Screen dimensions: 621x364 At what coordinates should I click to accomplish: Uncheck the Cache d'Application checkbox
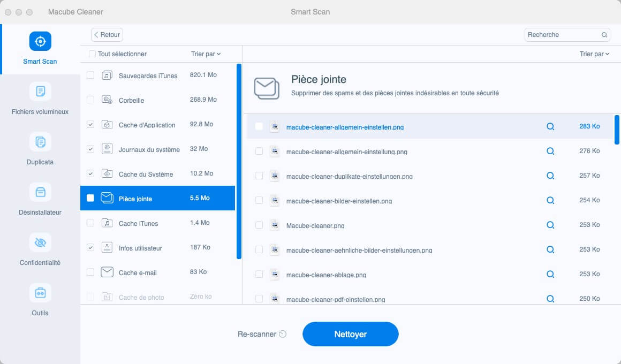point(90,124)
